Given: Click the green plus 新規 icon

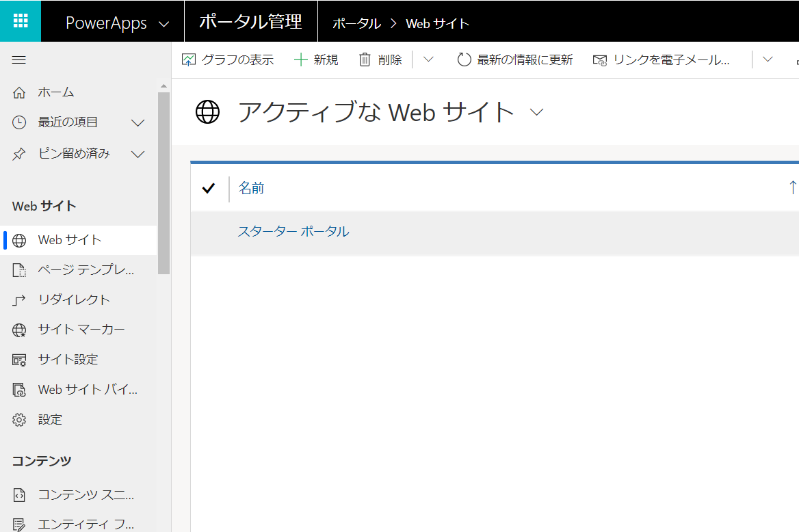Looking at the screenshot, I should 300,59.
